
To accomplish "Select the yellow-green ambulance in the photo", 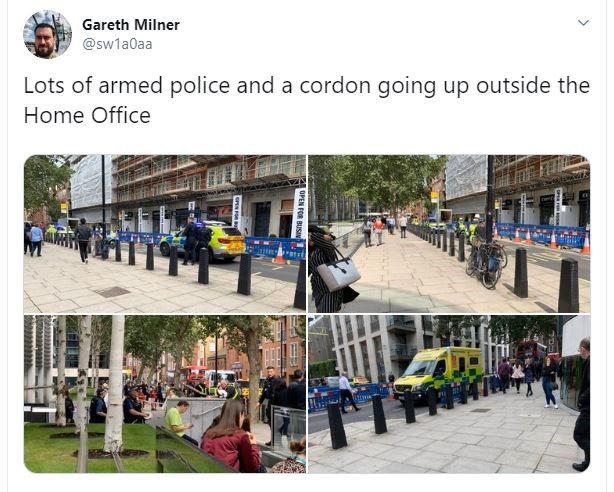I will point(438,373).
